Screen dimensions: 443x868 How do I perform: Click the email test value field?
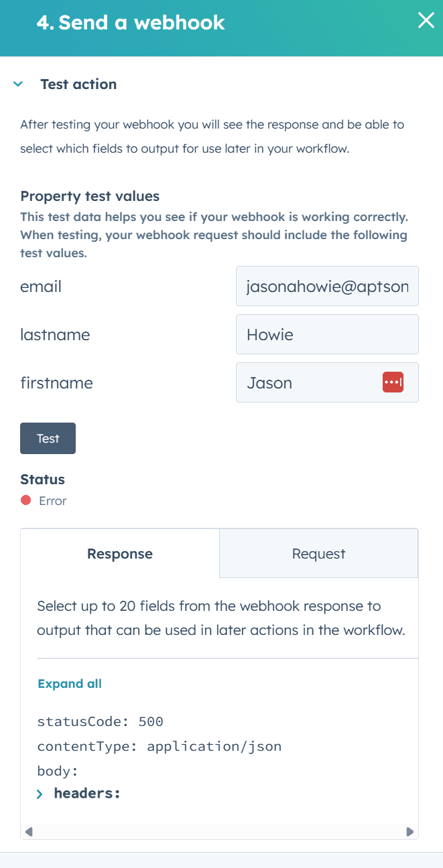click(327, 287)
